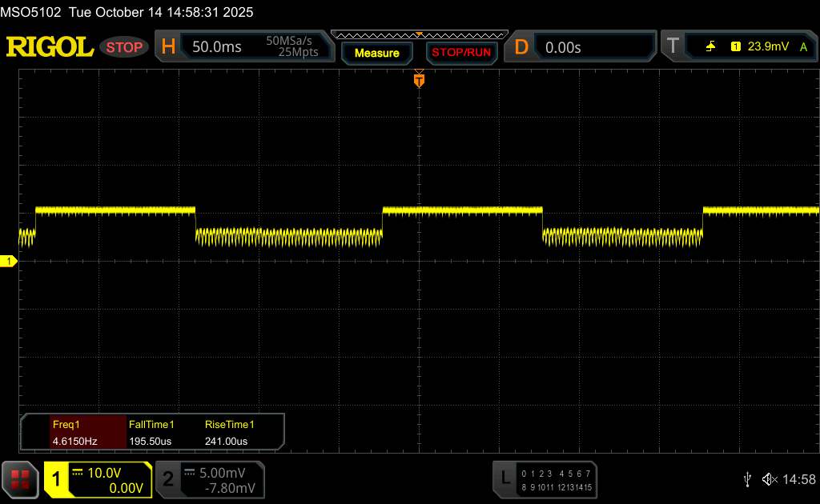The height and width of the screenshot is (504, 820).
Task: Click the RIGOL logo
Action: [x=50, y=47]
